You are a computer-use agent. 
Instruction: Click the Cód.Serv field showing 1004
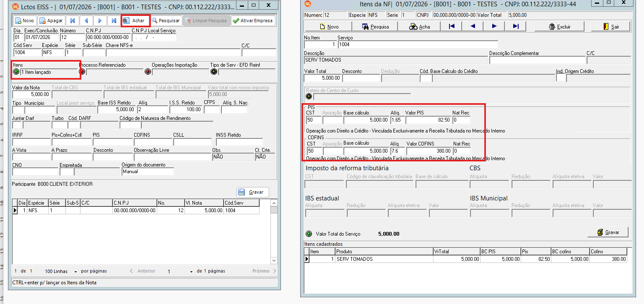pos(27,53)
